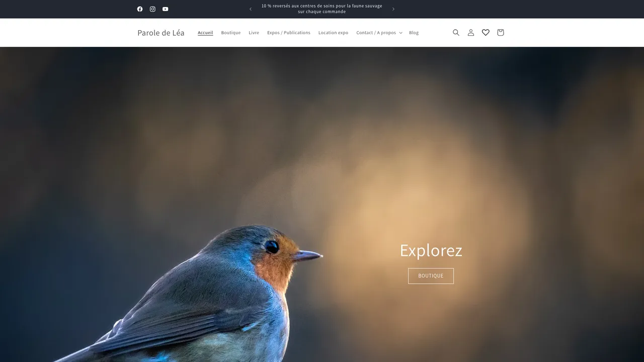The height and width of the screenshot is (362, 644).
Task: Open the Boutique menu item in header
Action: [x=231, y=33]
